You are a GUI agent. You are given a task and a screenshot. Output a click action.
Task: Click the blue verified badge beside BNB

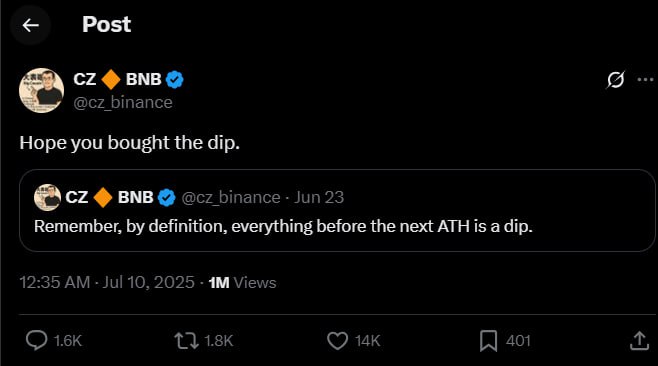tap(175, 79)
